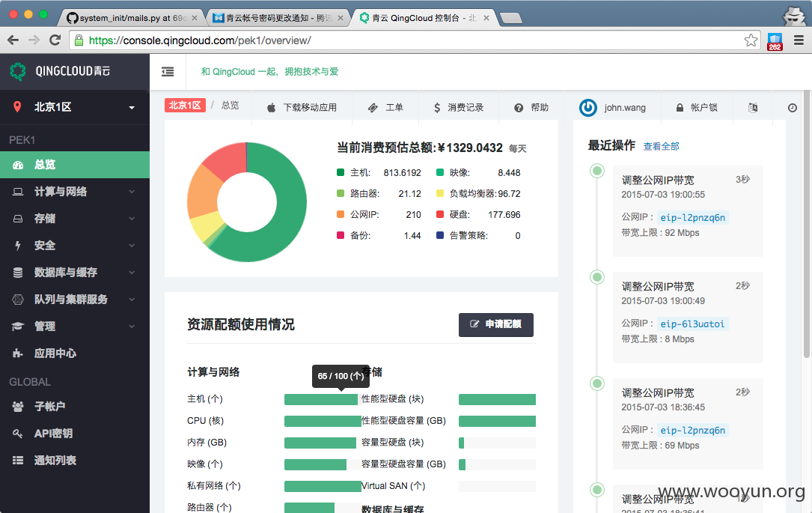This screenshot has width=812, height=513.
Task: Switch to 青云帐号密码更改通知 mail tab
Action: (278, 18)
